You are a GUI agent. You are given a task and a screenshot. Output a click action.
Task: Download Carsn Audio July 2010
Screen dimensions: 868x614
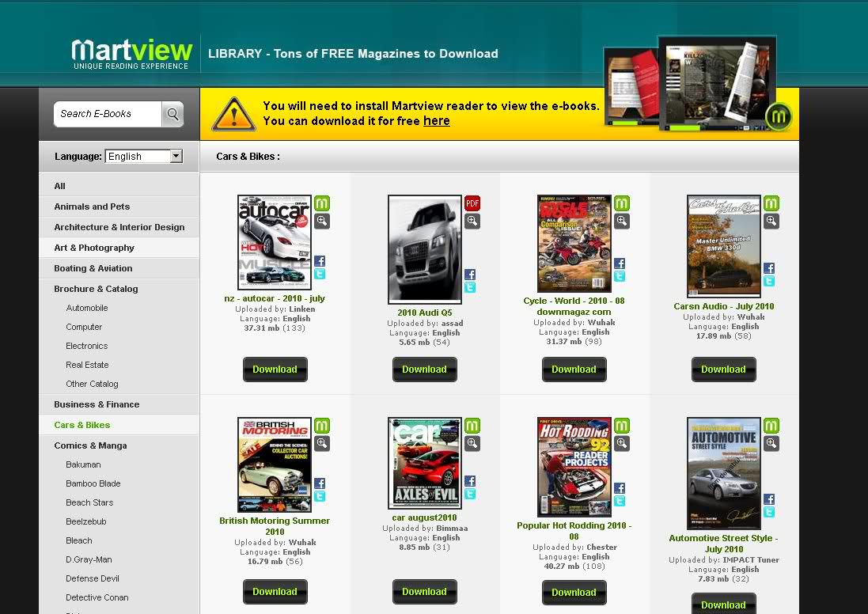[x=723, y=370]
